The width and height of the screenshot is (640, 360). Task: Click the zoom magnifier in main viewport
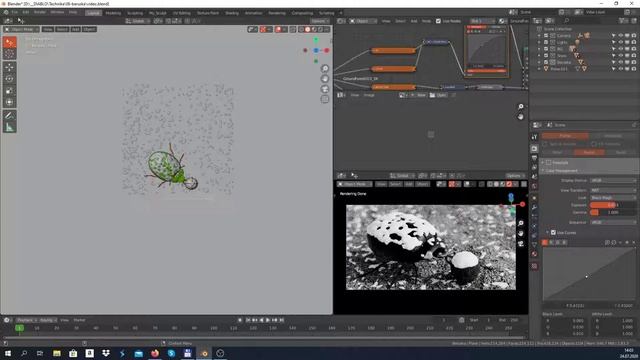(325, 69)
